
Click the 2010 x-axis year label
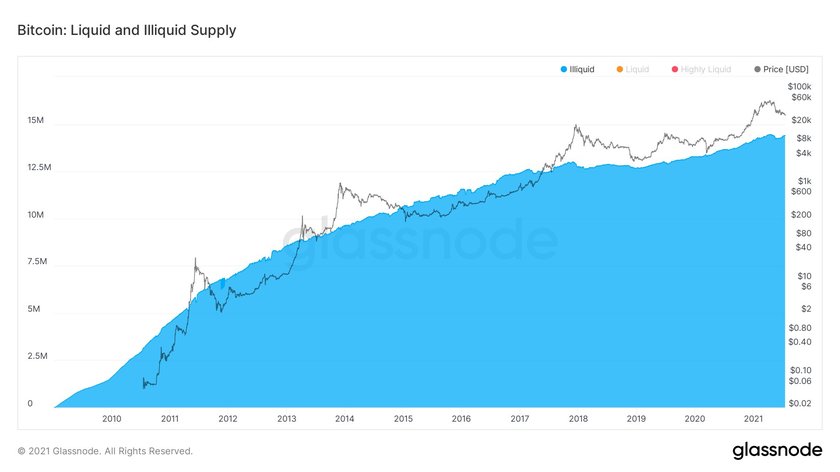111,418
